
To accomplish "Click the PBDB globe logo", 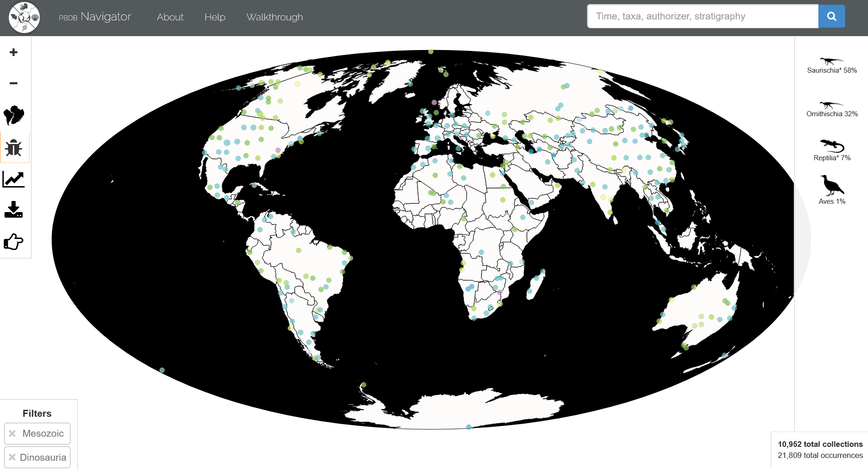I will 24,18.
